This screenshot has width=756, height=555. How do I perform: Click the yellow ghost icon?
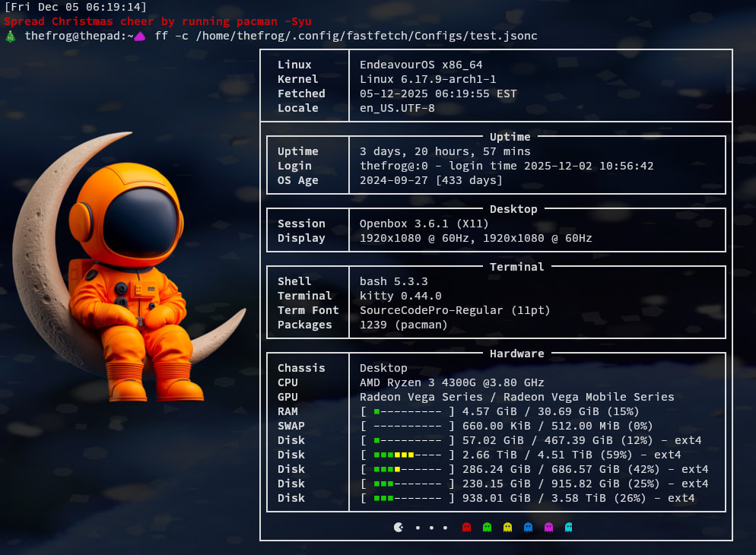508,527
